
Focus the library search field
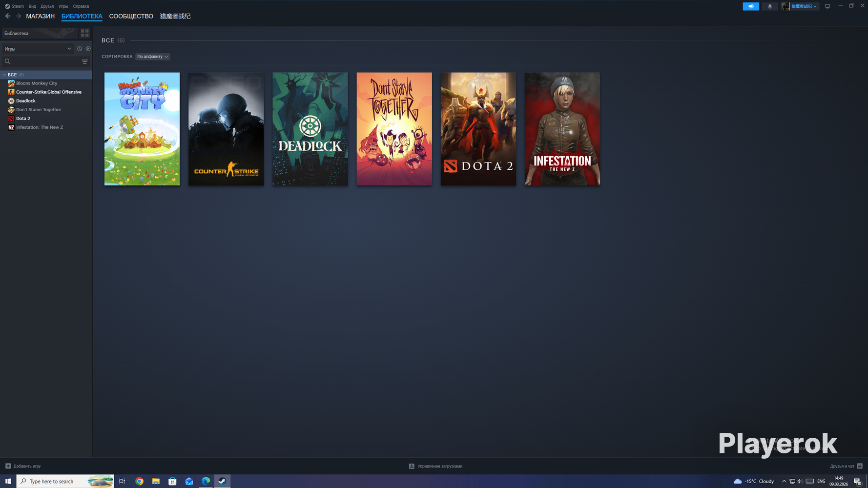point(40,61)
